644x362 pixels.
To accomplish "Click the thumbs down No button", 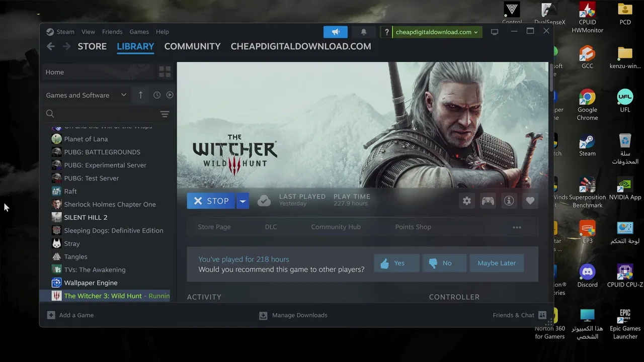I will [444, 263].
